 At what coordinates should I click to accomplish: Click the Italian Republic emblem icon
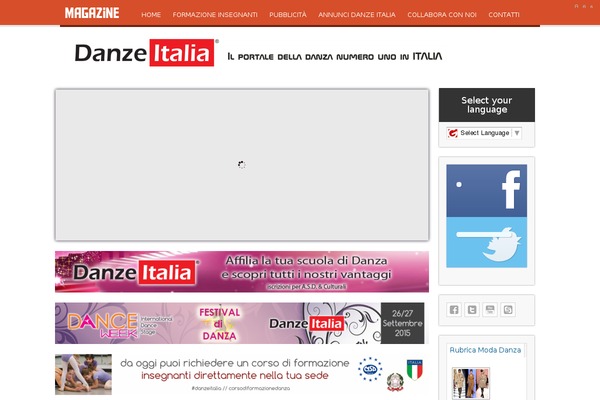click(395, 382)
